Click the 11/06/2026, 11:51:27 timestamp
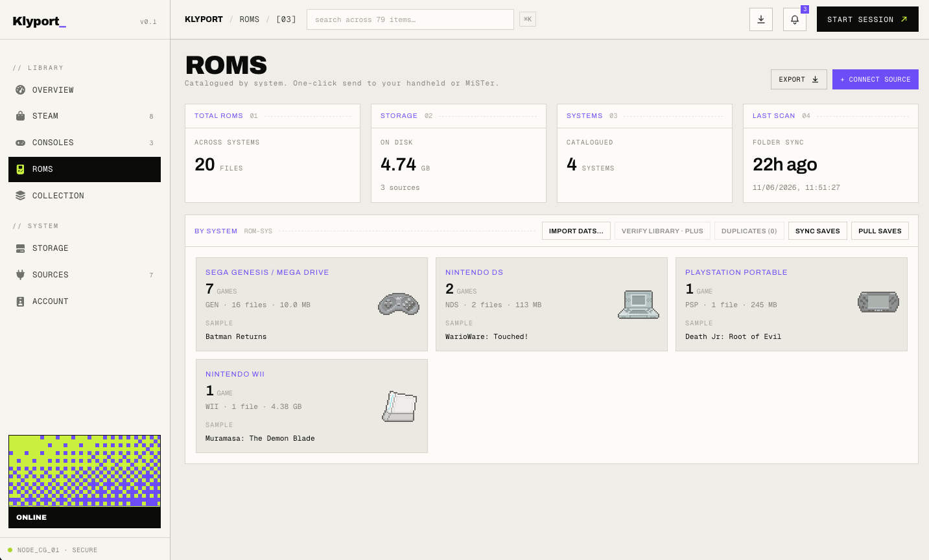929x560 pixels. point(796,188)
